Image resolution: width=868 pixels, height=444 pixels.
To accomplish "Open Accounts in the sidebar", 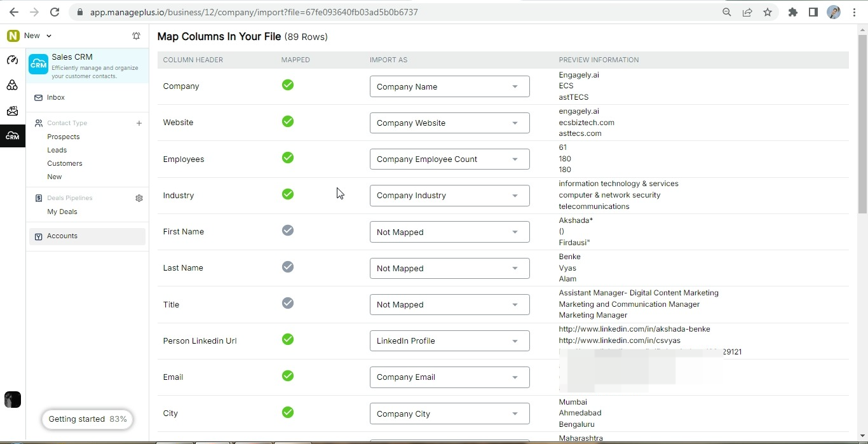I will pyautogui.click(x=87, y=236).
